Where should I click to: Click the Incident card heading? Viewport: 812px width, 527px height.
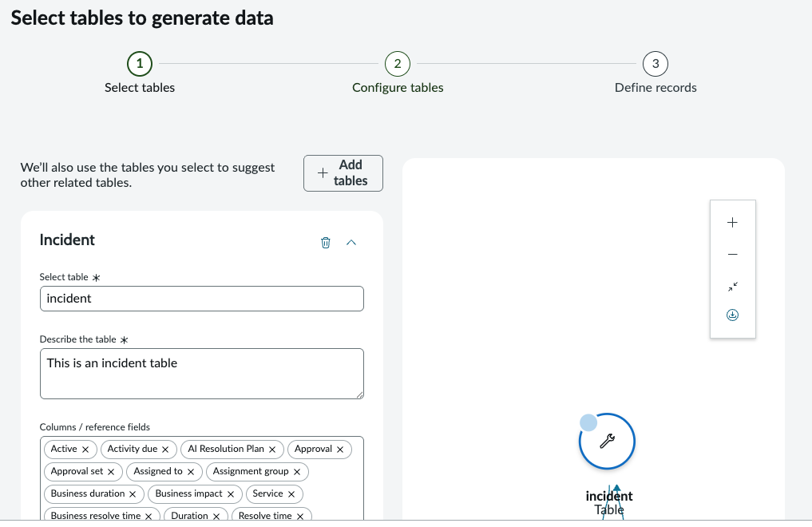tap(67, 240)
